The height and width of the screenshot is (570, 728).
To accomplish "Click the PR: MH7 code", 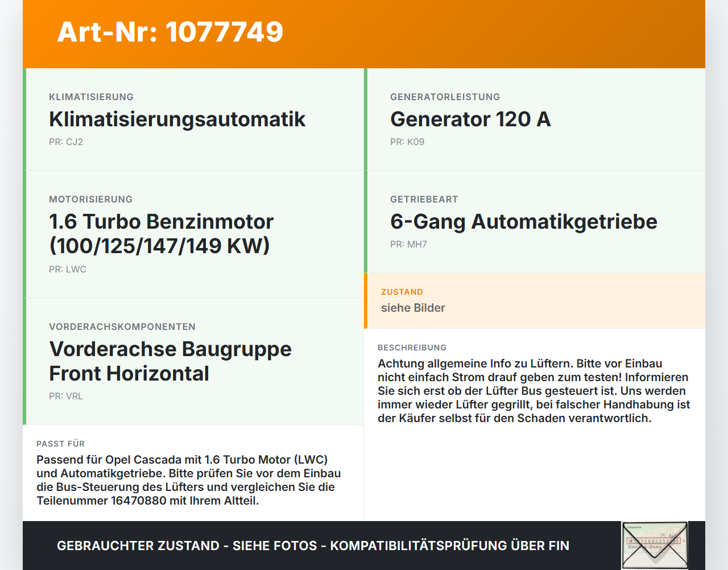I will tap(408, 245).
